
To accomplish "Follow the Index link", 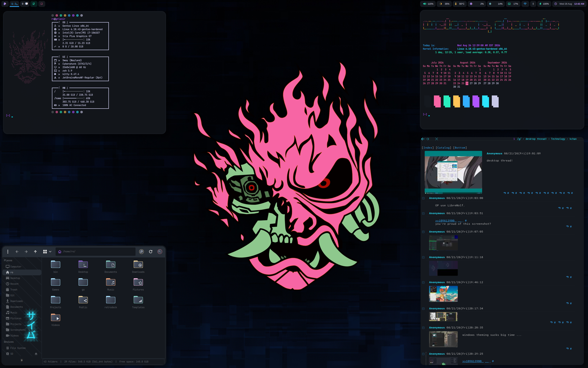I will 428,148.
